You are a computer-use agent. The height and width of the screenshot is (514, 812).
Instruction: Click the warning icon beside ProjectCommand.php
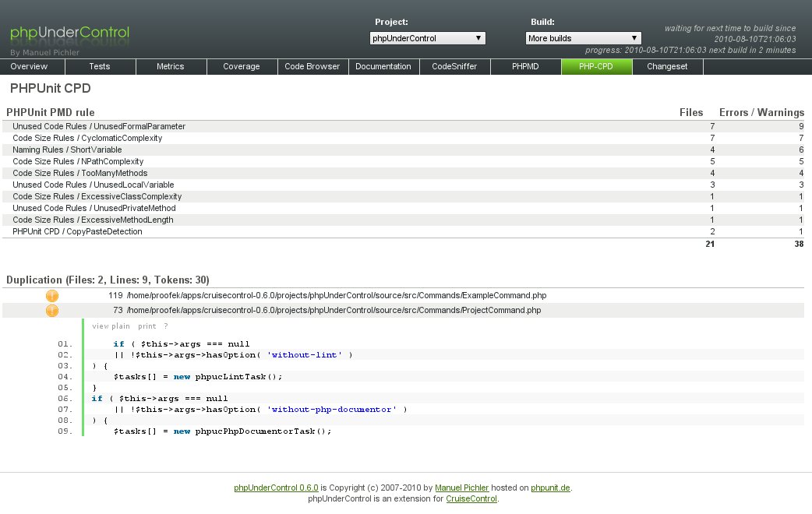(x=52, y=311)
